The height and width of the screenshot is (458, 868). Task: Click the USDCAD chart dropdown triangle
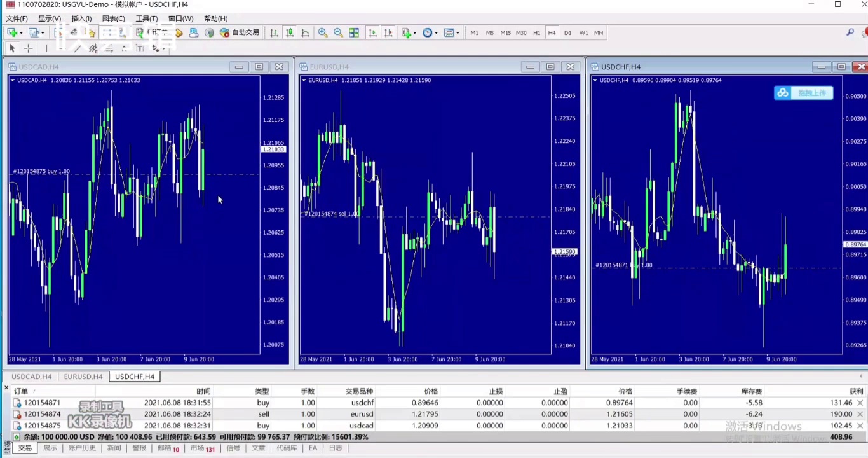[x=13, y=80]
